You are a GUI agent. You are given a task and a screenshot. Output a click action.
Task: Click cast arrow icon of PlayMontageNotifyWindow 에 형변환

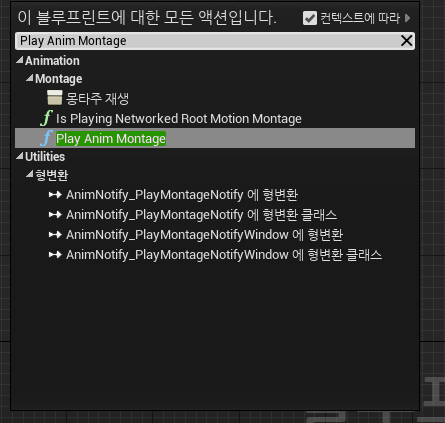click(x=55, y=234)
